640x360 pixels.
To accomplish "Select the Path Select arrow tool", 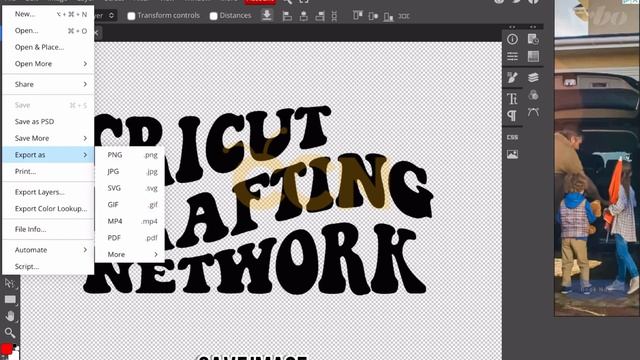I will point(9,283).
